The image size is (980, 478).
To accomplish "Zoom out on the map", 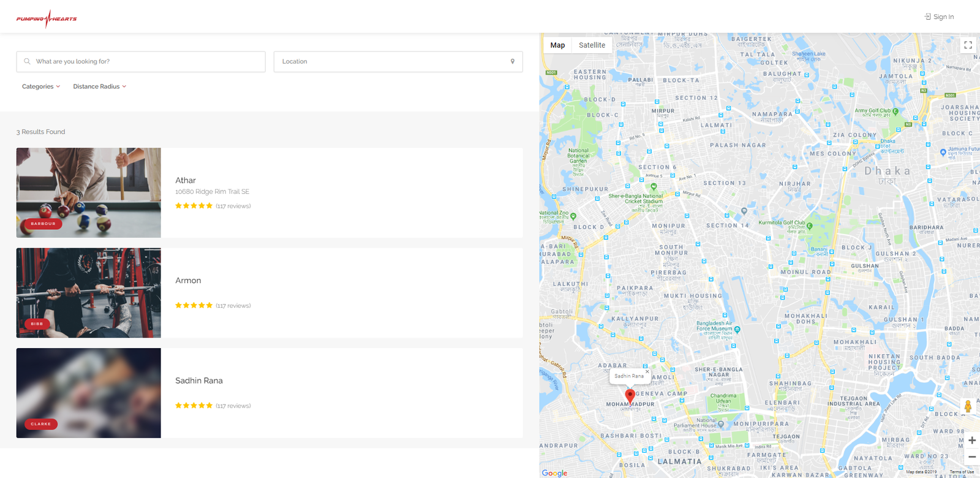I will (972, 457).
